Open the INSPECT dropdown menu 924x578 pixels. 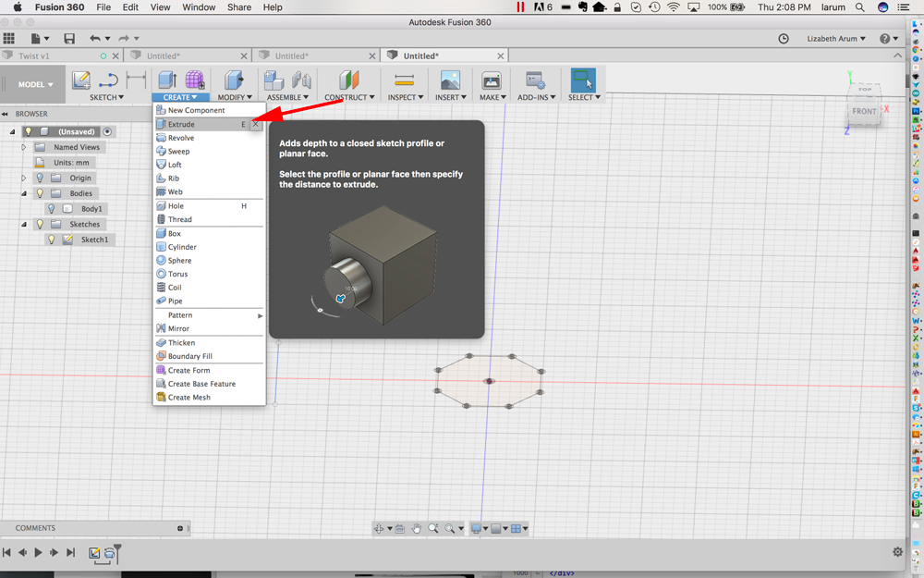tap(406, 97)
